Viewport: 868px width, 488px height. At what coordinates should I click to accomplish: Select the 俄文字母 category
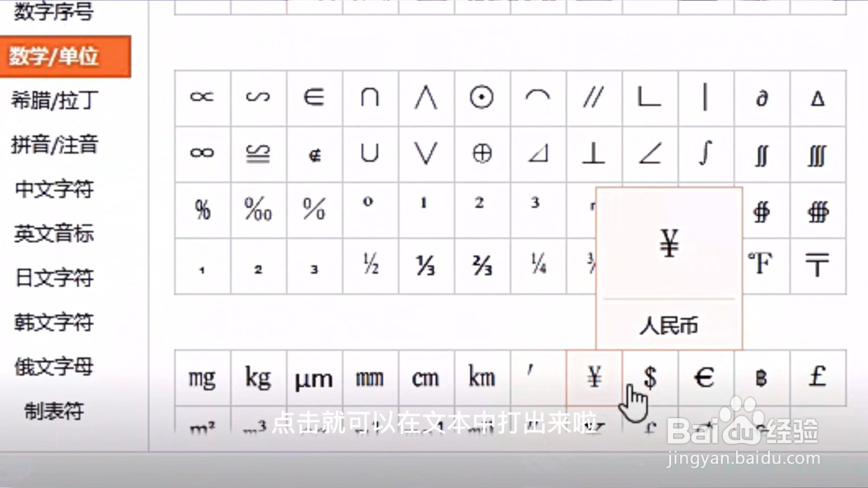point(54,367)
